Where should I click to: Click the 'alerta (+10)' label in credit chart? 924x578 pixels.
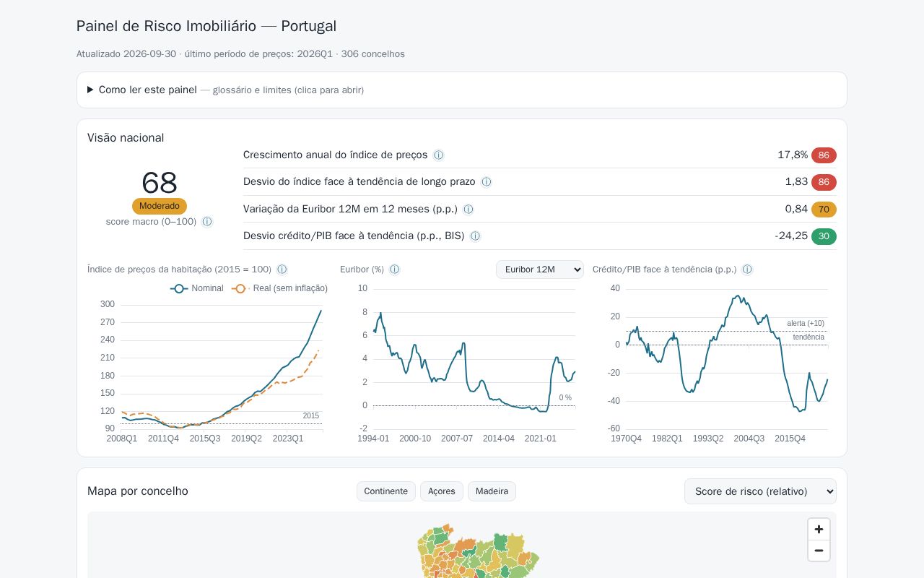(x=806, y=324)
